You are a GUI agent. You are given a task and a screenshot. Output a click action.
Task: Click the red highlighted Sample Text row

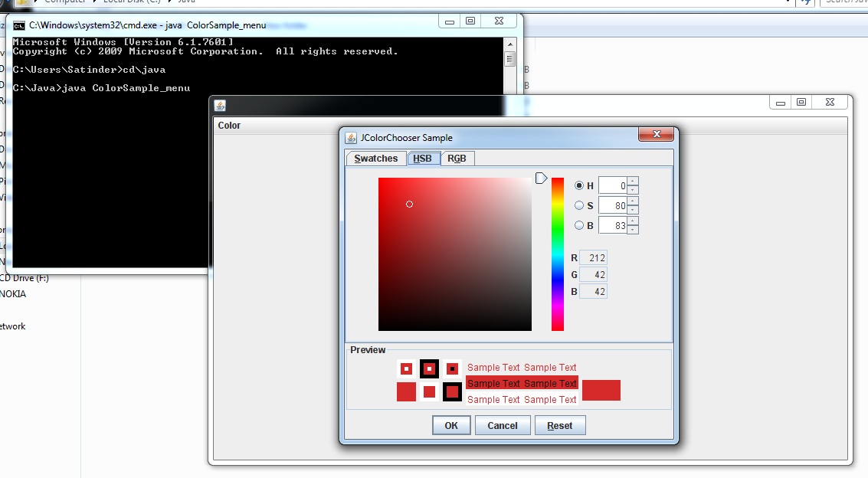point(522,383)
